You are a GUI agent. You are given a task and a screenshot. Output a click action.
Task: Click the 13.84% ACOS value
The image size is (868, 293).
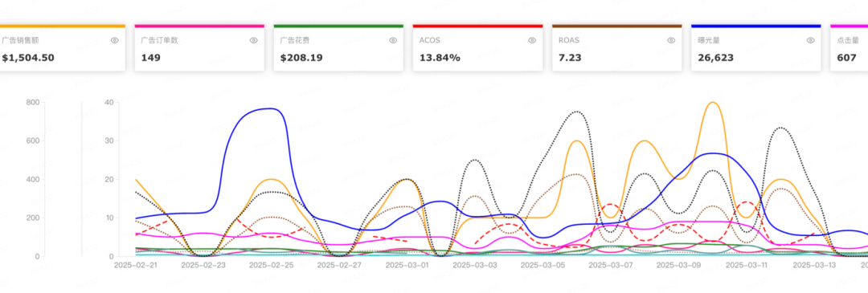(x=440, y=58)
